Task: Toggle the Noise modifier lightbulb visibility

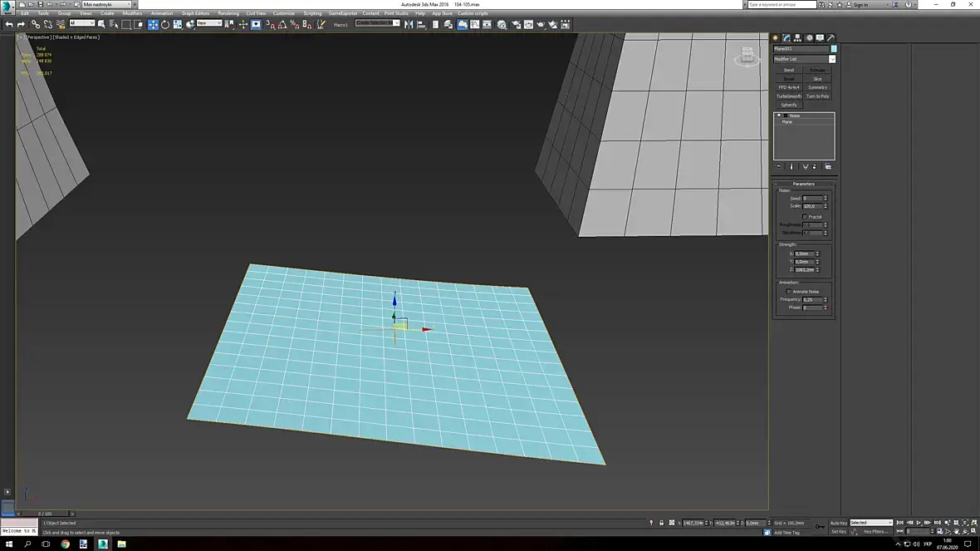Action: [778, 116]
